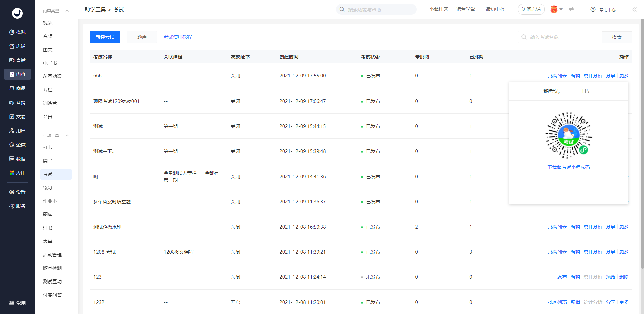Open the 应用 apps sidebar item
Screen dimensions: 644x314
17,173
